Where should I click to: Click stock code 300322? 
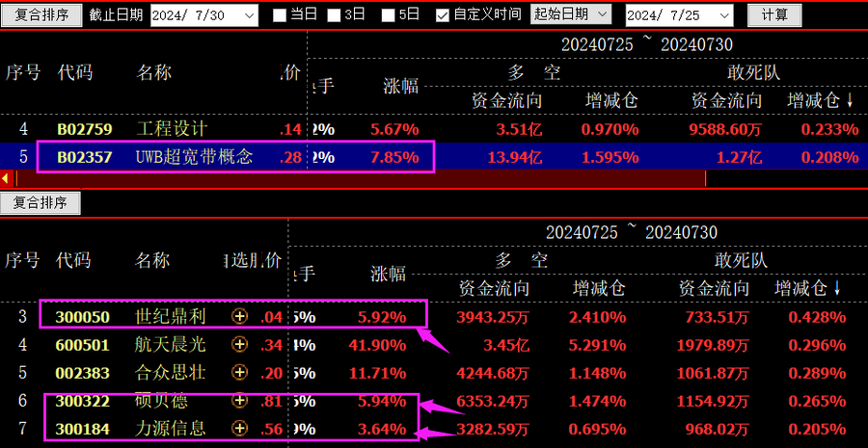[83, 401]
